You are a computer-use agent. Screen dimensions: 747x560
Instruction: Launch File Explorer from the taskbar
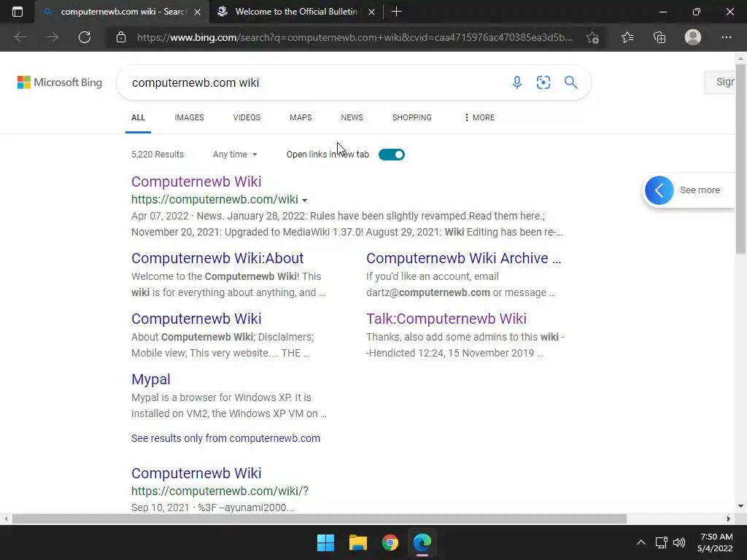(357, 542)
